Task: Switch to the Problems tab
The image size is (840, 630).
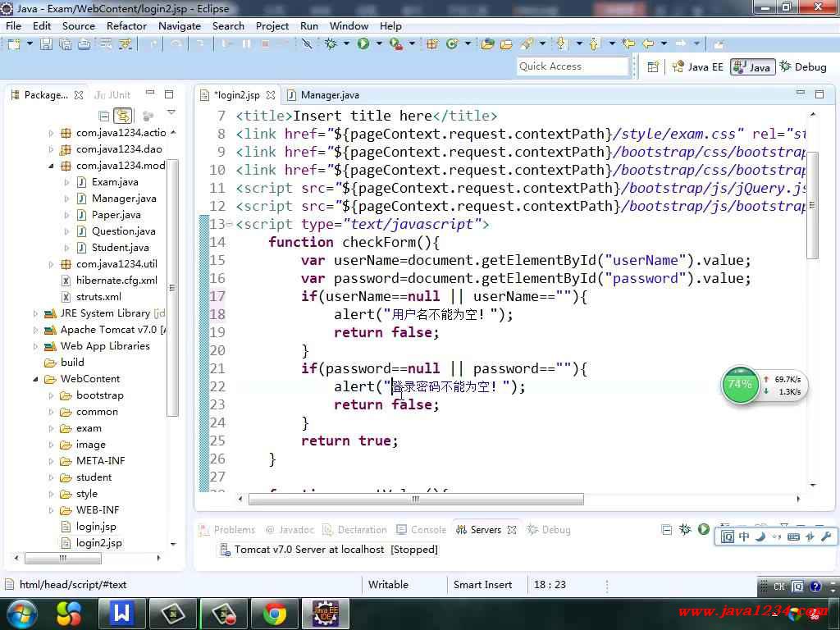Action: point(227,530)
